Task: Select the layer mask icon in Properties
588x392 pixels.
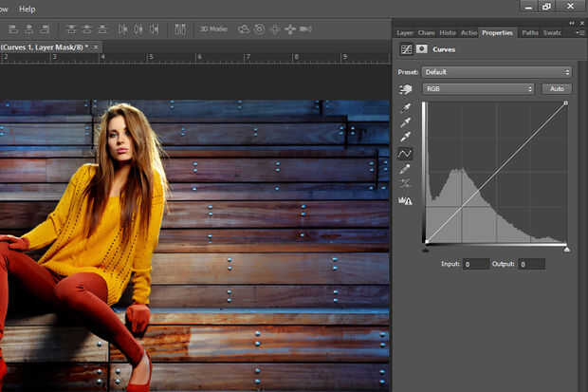Action: (x=421, y=48)
